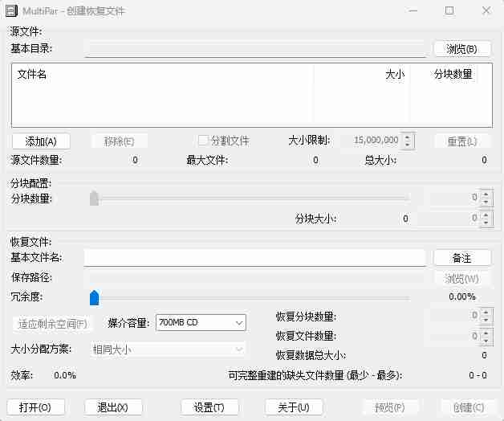Screen dimensions: 504x421
Task: Click the 适应剩余空间(F) button
Action: coord(53,324)
